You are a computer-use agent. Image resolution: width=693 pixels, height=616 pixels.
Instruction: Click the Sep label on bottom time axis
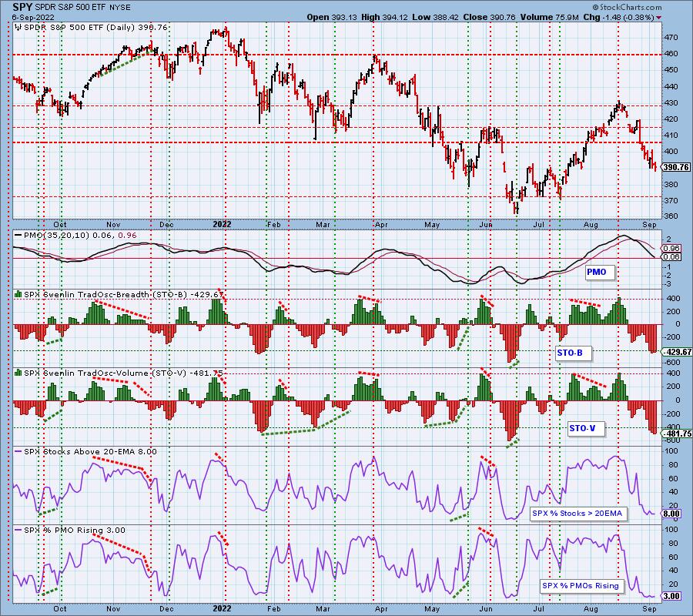pos(649,609)
